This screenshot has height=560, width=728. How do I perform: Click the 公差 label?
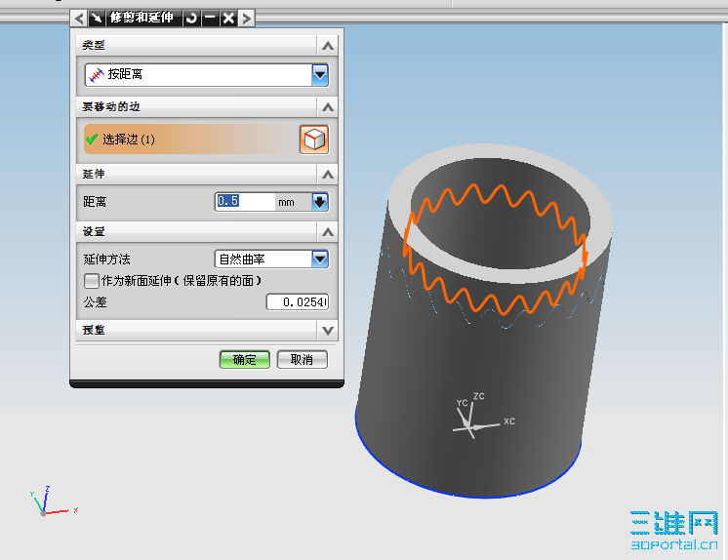click(x=96, y=302)
